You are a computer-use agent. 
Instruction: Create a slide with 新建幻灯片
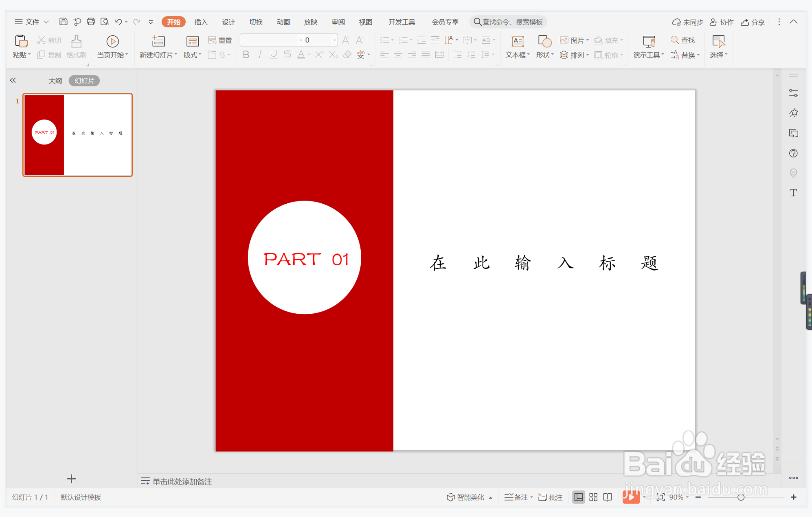(x=158, y=46)
